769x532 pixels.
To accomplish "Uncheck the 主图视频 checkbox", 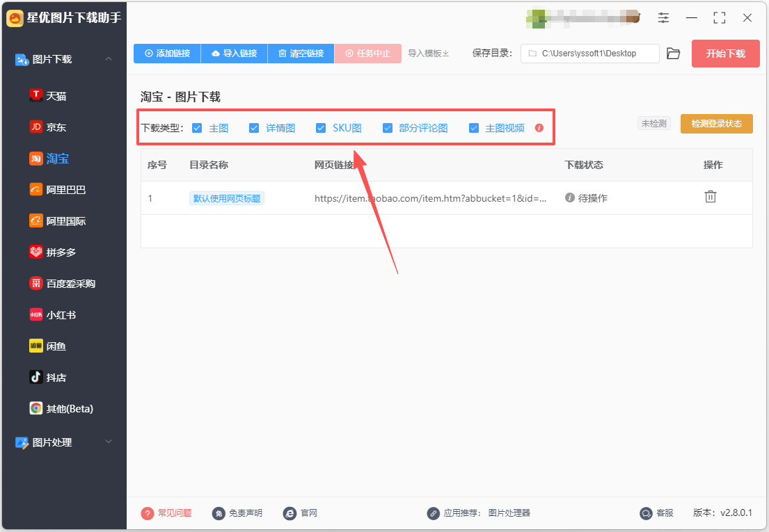I will (474, 128).
